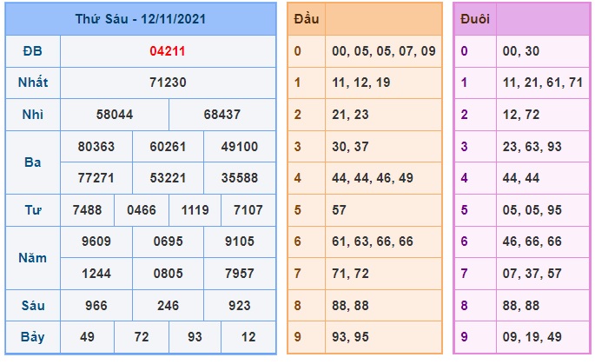Click sixth prize number 923

click(240, 306)
